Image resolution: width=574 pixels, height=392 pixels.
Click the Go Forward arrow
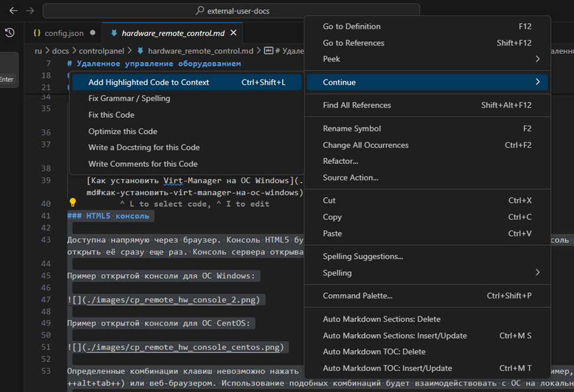tap(30, 11)
